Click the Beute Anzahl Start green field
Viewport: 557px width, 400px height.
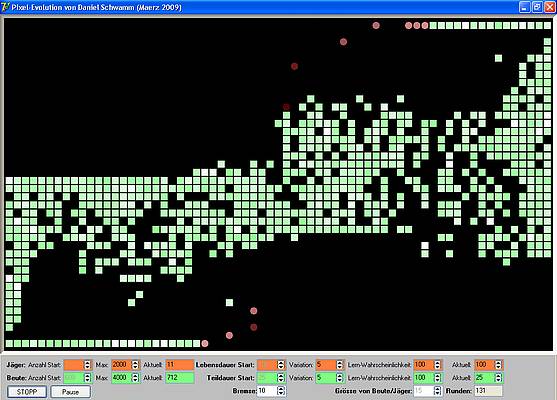click(74, 378)
